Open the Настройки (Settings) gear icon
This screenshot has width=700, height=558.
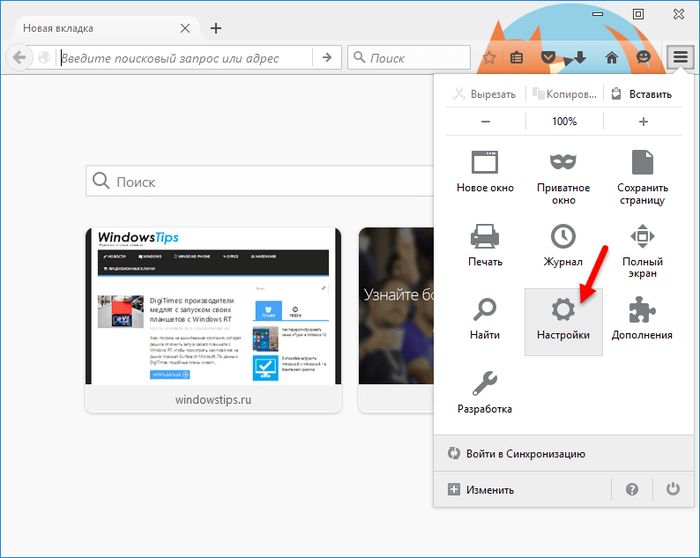pyautogui.click(x=564, y=310)
